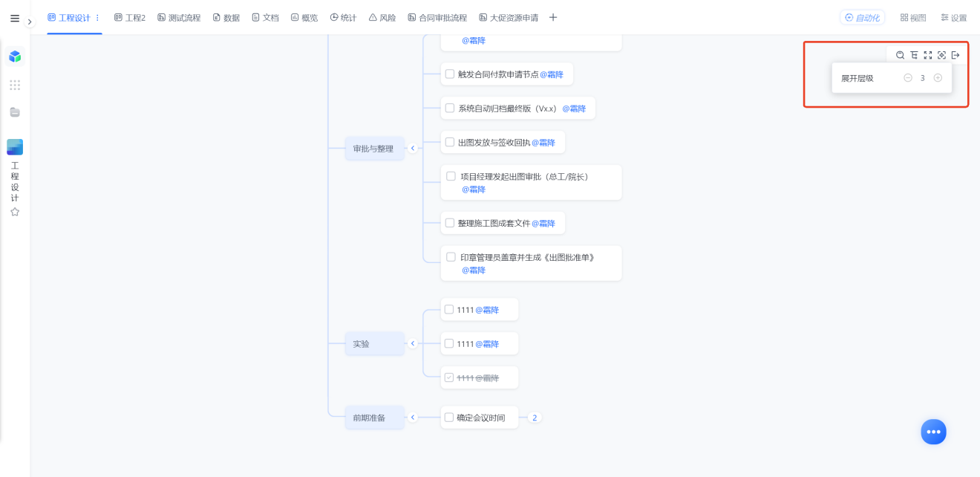The width and height of the screenshot is (980, 477).
Task: Click the @霜降 mention under 项目经理发起出图审批
Action: pyautogui.click(x=474, y=189)
